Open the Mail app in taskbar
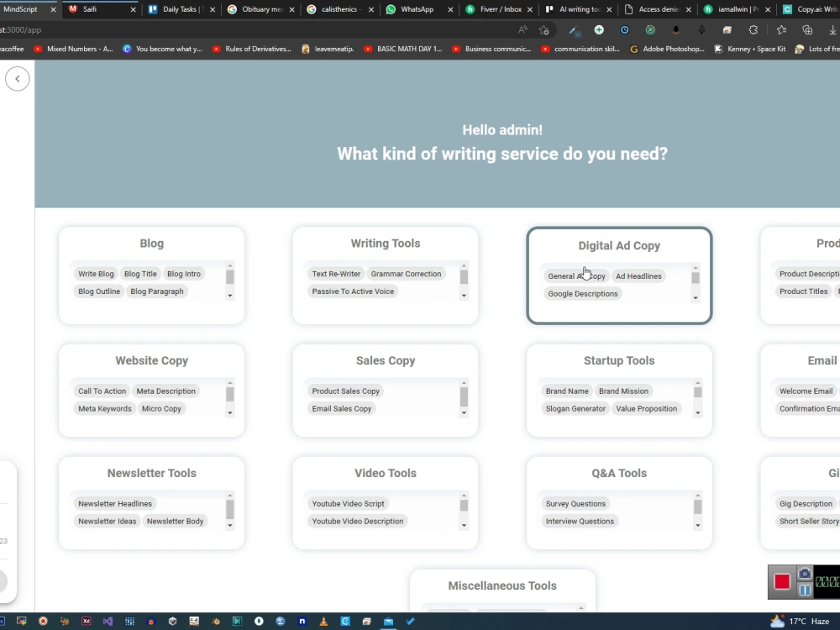840x630 pixels. pos(388,622)
